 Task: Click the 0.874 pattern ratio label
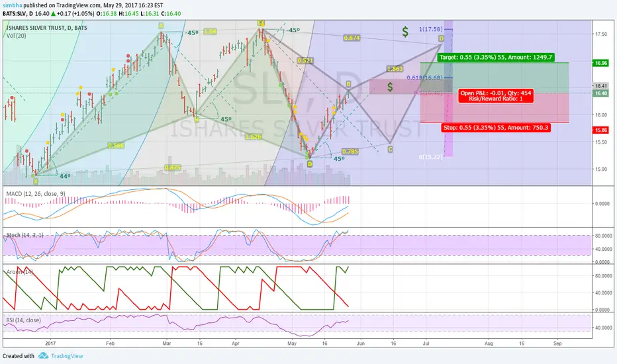[x=352, y=38]
